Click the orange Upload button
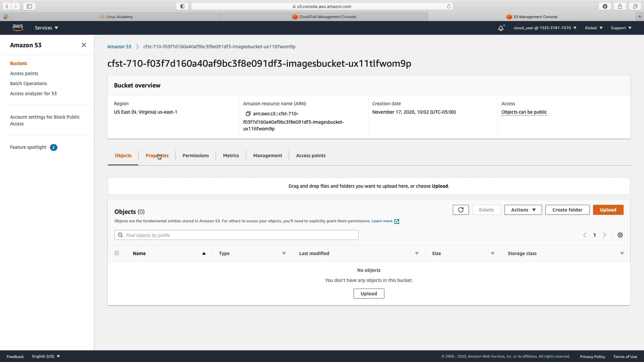Viewport: 644px width, 362px height. [x=608, y=210]
